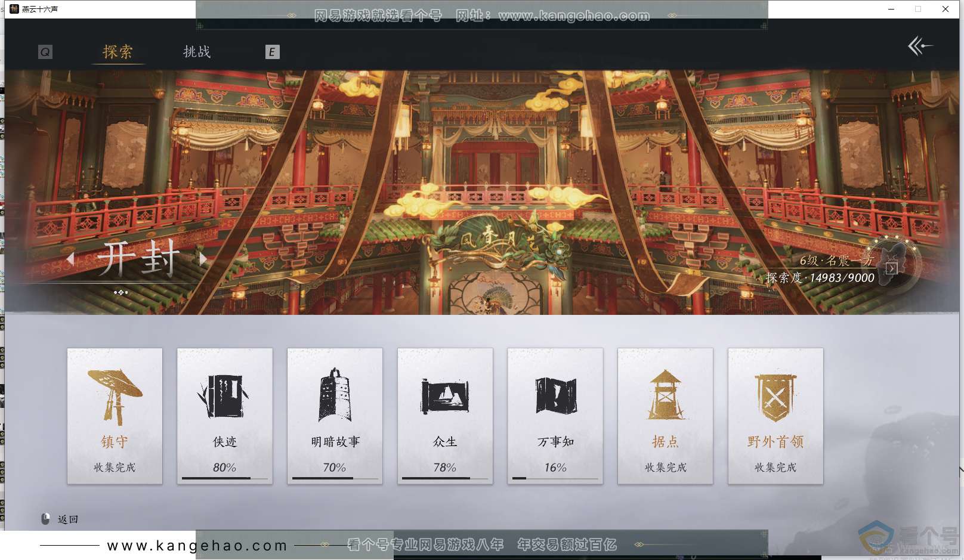This screenshot has height=560, width=964.
Task: Open the 野外首领 banner icon
Action: 775,398
